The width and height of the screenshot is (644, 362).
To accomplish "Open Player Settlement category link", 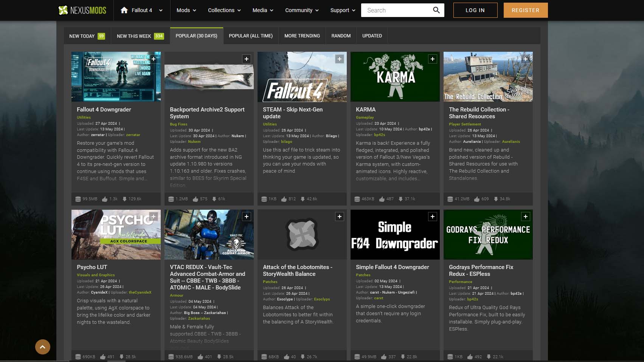I will (x=465, y=124).
